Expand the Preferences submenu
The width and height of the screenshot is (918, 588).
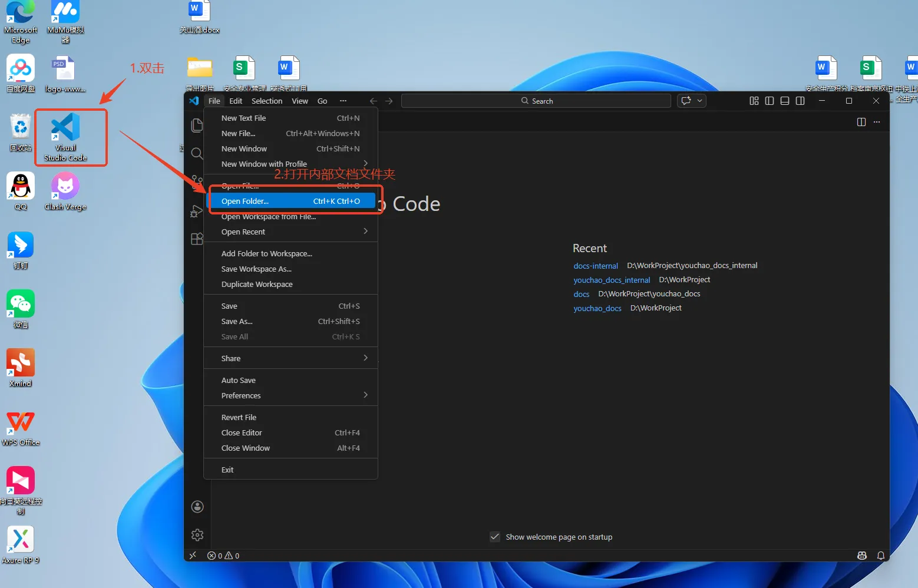[290, 395]
